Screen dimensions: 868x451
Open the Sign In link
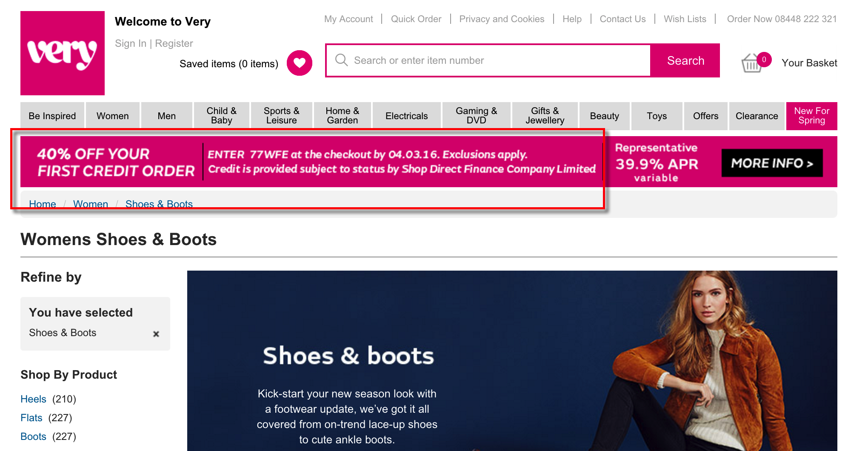pos(130,43)
